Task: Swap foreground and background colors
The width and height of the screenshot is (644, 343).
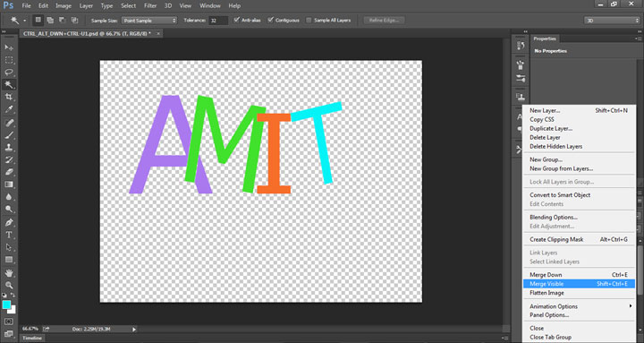Action: tap(13, 296)
